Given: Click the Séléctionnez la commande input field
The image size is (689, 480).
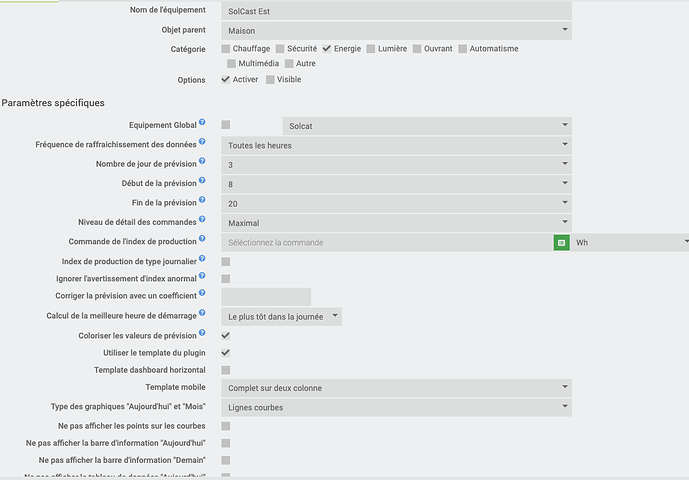Looking at the screenshot, I should coord(387,242).
